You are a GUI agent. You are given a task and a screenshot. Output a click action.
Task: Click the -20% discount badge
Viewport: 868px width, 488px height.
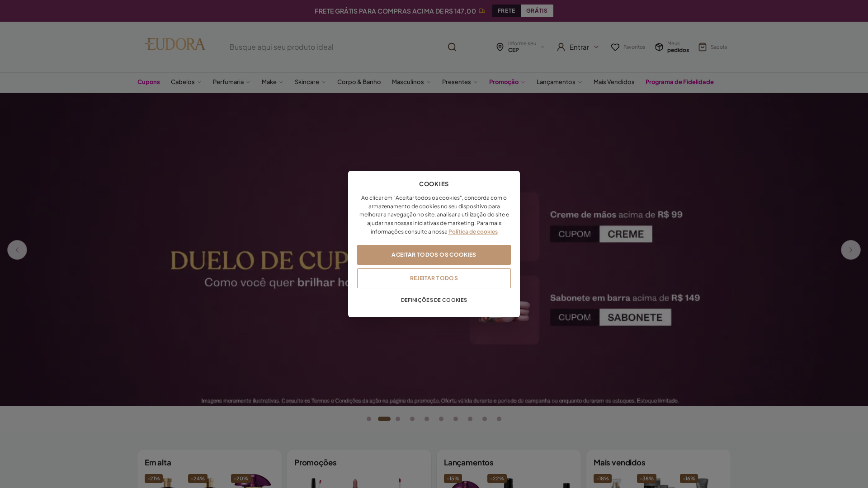point(241,479)
